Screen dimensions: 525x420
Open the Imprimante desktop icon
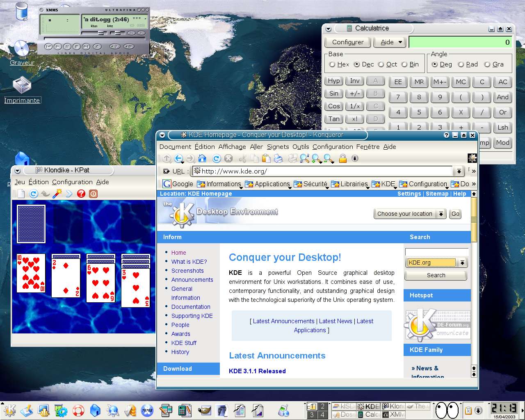click(22, 90)
